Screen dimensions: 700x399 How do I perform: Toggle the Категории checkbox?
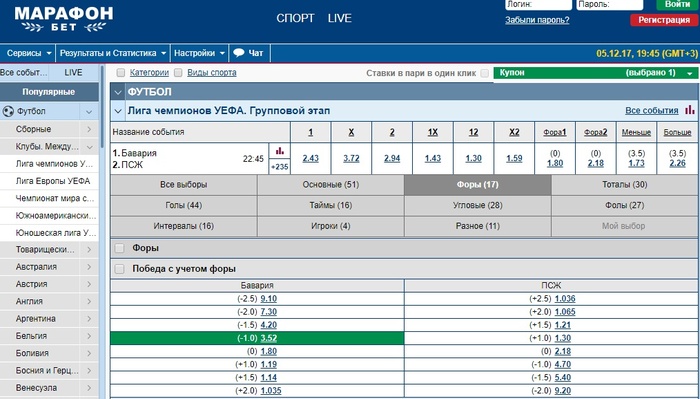[120, 73]
